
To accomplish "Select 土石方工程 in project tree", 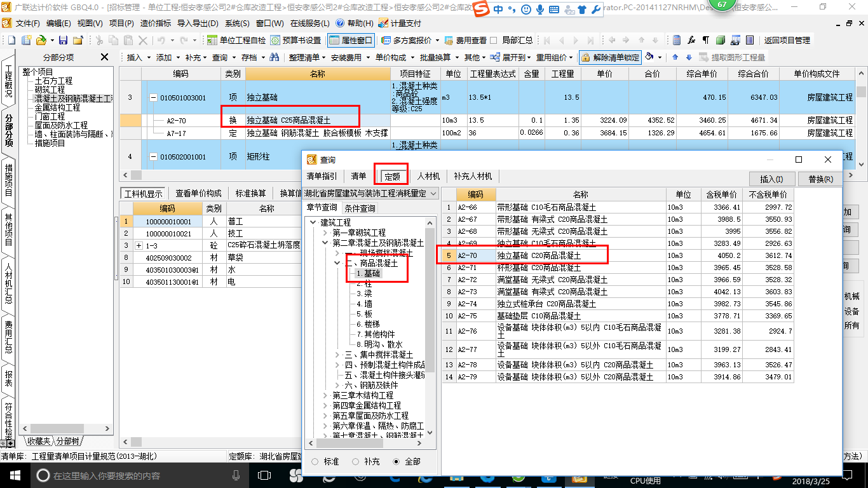I will click(53, 81).
